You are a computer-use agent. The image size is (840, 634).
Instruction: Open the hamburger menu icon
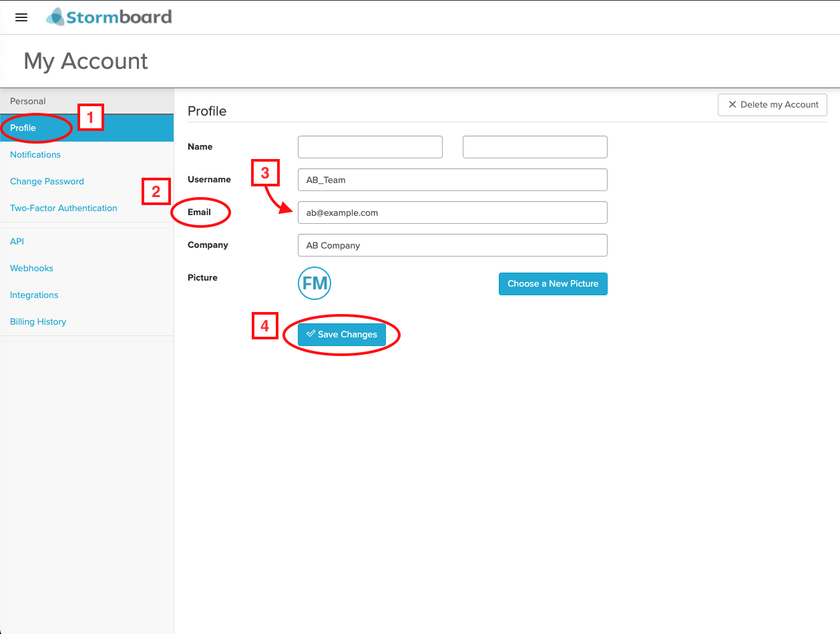pos(21,17)
